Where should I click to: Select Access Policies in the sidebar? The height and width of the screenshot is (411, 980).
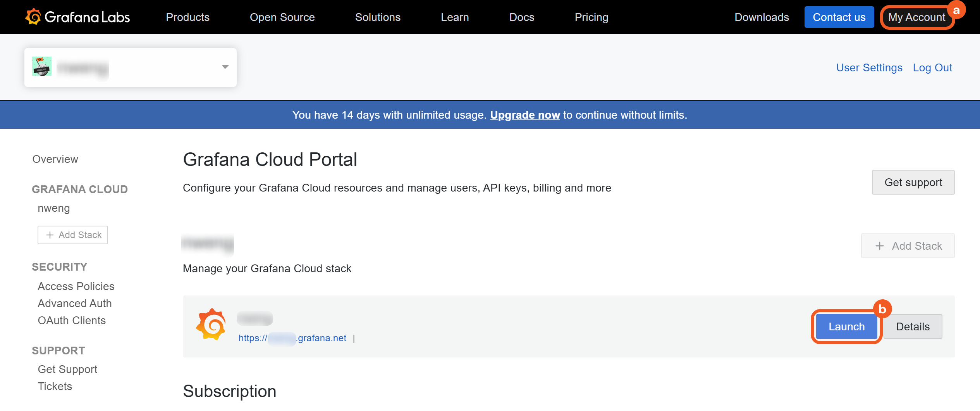(x=76, y=286)
